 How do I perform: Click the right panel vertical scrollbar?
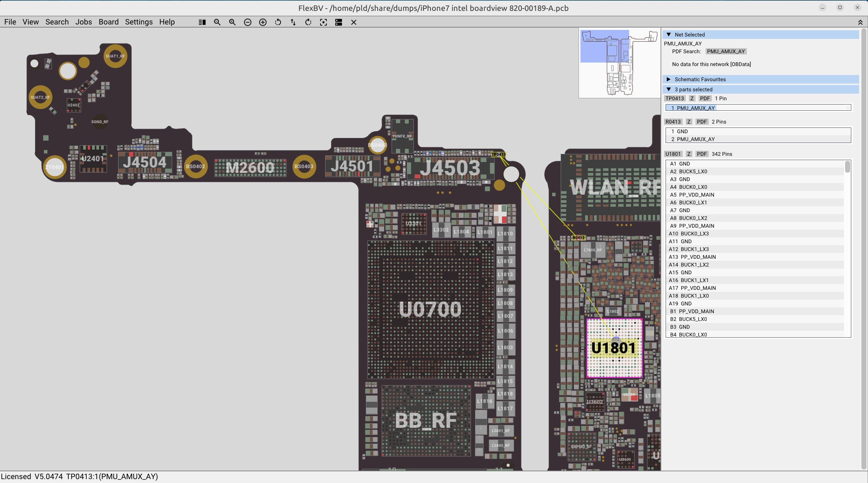(x=864, y=249)
